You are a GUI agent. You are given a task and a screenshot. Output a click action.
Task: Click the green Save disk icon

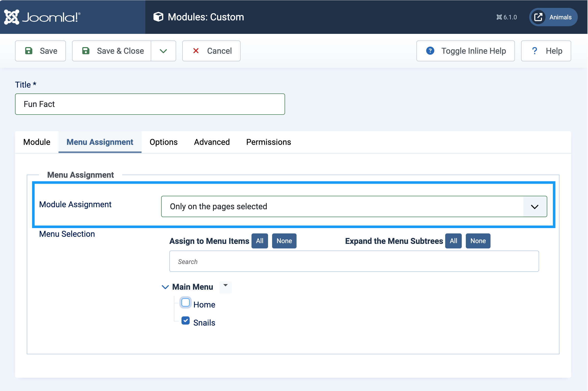[29, 51]
